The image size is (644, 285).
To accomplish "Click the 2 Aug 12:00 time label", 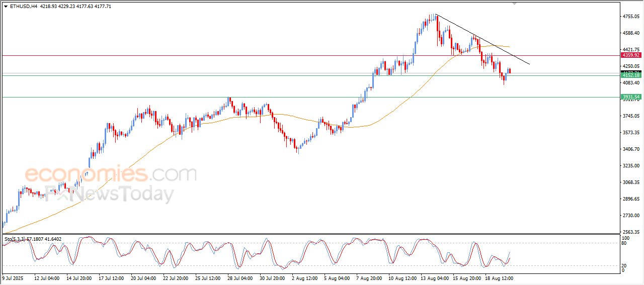I will point(304,277).
